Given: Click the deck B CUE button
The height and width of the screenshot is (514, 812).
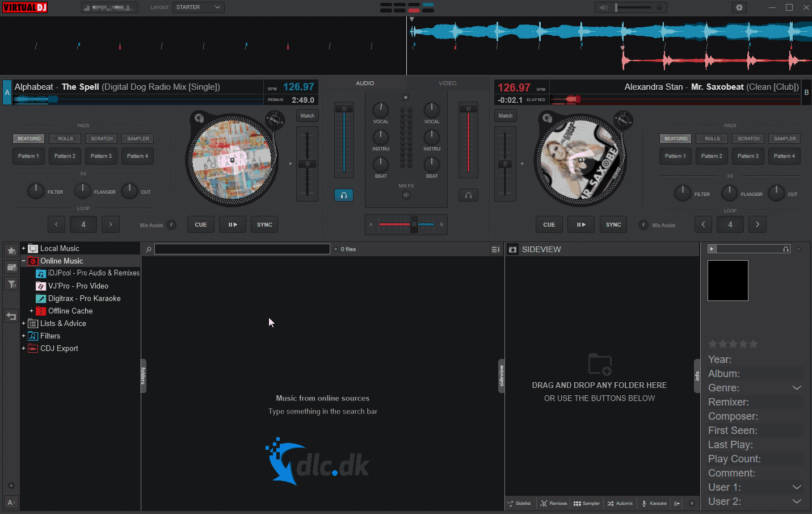Looking at the screenshot, I should (x=549, y=225).
